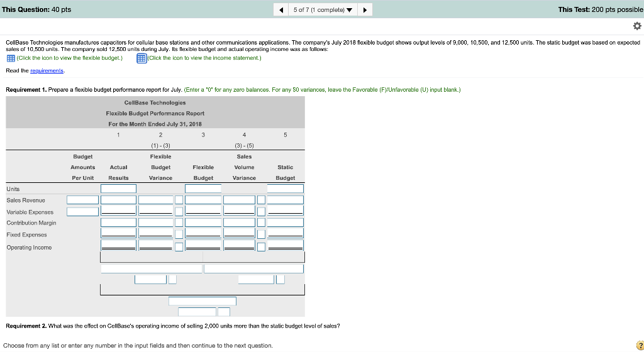The height and width of the screenshot is (352, 644).
Task: Select the Units Actual Results field
Action: point(118,189)
